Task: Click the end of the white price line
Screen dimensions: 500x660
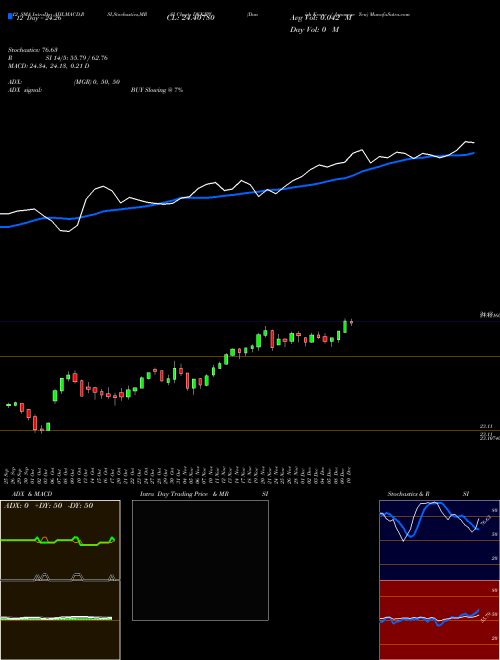Action: (x=474, y=143)
